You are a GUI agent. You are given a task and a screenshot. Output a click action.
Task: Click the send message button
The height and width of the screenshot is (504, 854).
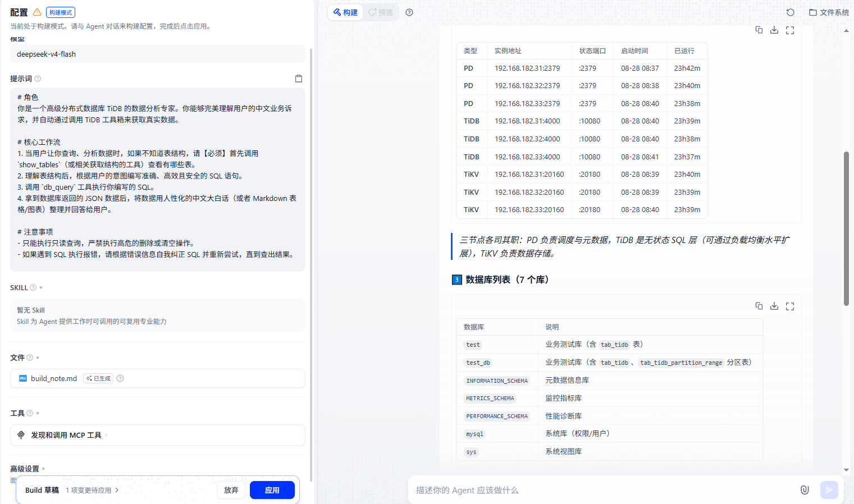click(x=829, y=490)
